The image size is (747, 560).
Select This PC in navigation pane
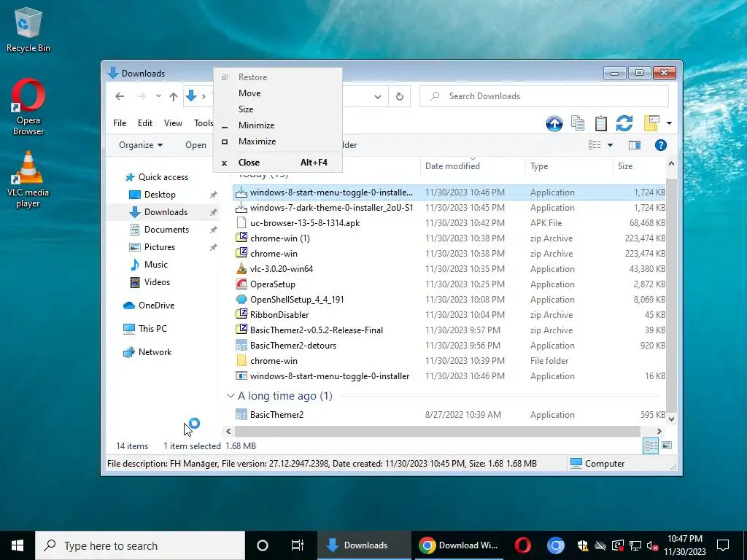point(152,329)
